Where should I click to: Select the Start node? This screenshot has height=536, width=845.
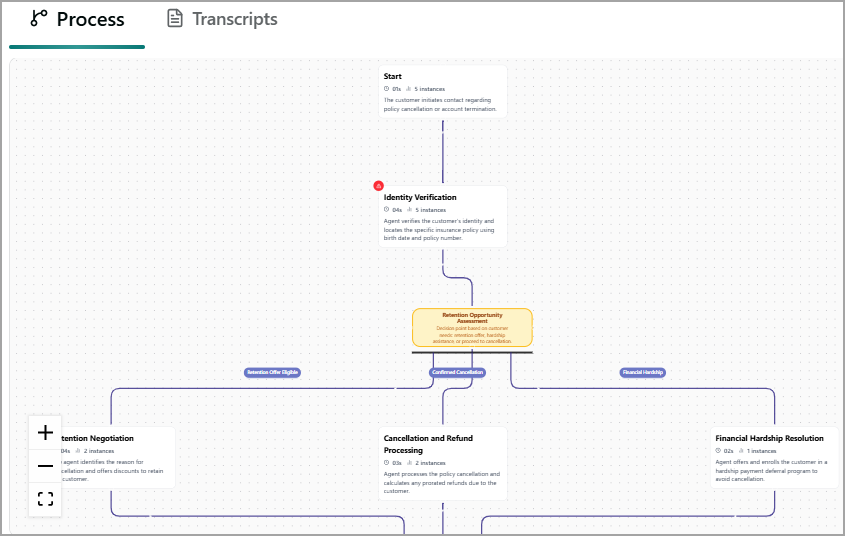(442, 92)
